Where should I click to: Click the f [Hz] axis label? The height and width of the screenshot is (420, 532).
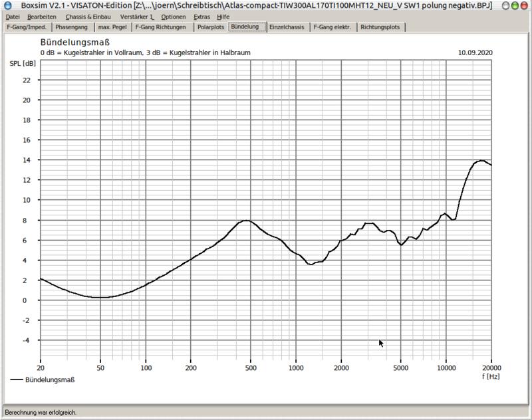491,376
